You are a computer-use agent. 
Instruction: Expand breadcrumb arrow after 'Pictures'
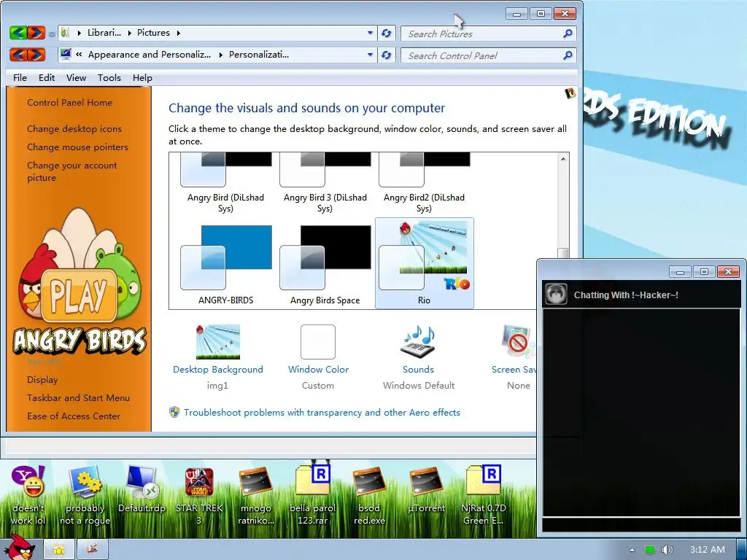178,33
